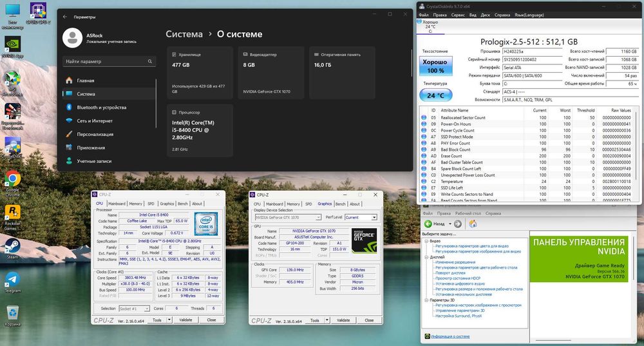Open the Диск menu in CrystalDiskInfo
Viewport: 644px width, 346px height.
485,14
